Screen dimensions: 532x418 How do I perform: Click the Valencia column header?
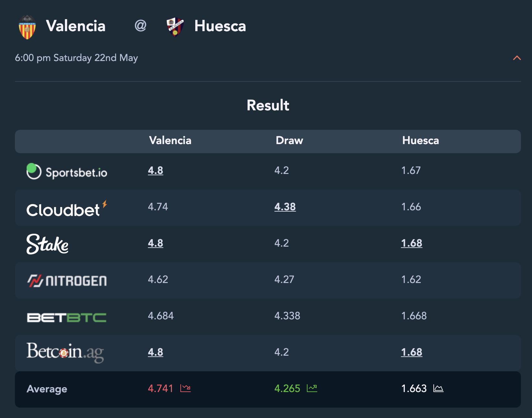point(170,141)
